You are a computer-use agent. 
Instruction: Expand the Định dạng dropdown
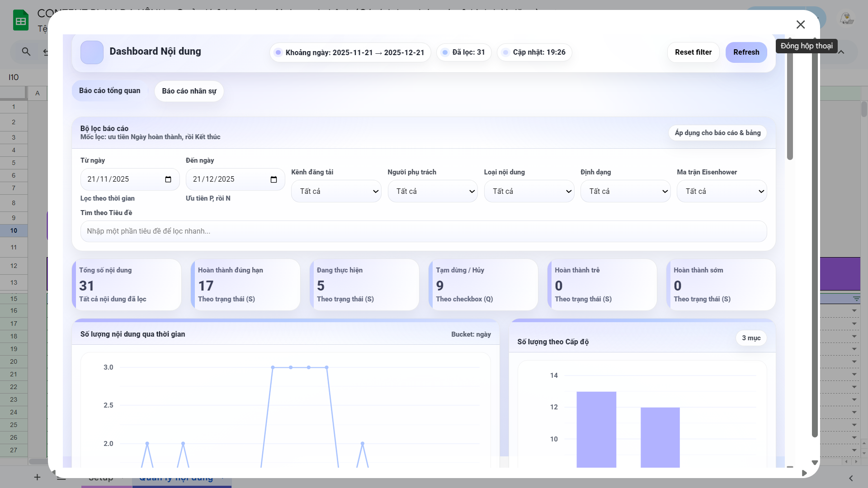coord(625,191)
